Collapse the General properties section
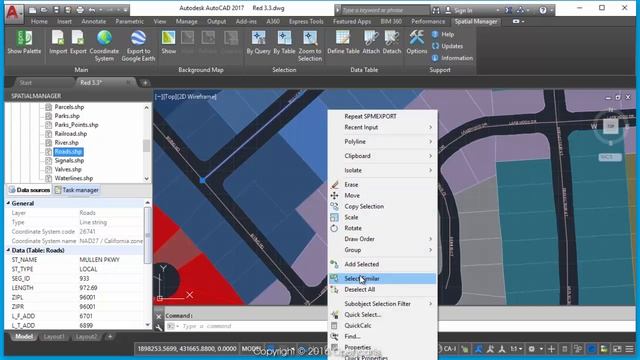 (x=9, y=203)
